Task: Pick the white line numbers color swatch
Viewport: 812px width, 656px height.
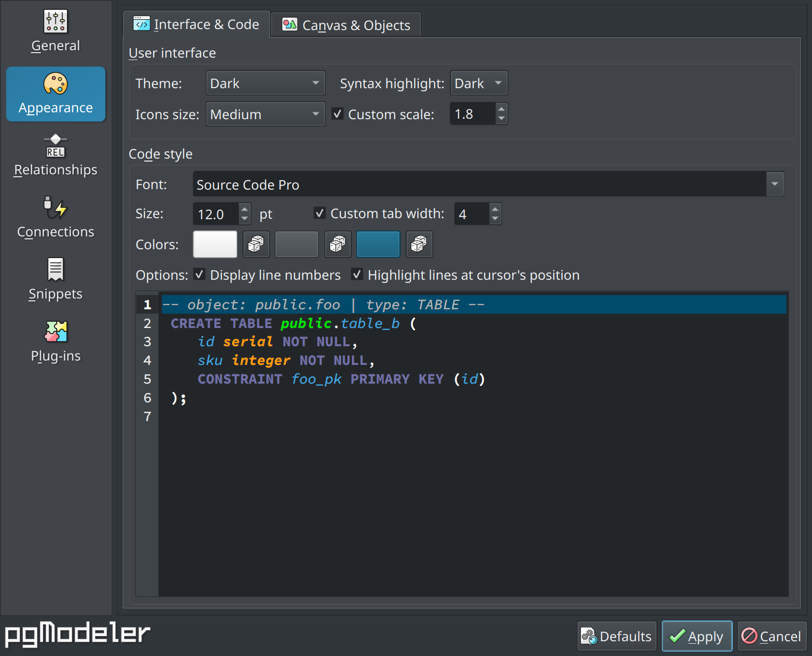Action: tap(215, 244)
